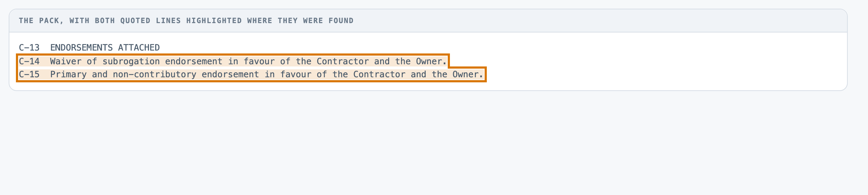Click 'Contractor' in the waiver line
Image resolution: width=868 pixels, height=195 pixels.
(x=343, y=61)
